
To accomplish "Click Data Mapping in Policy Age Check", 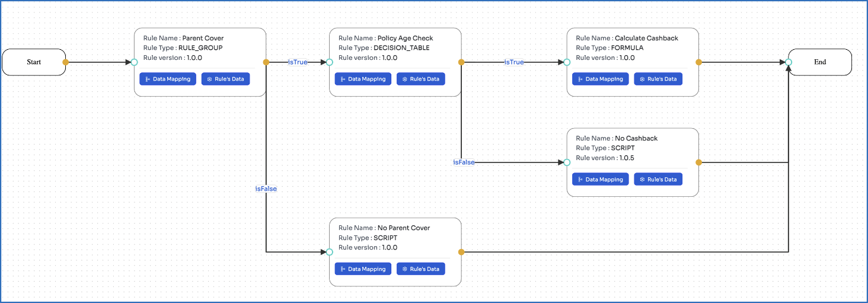I will [x=363, y=79].
